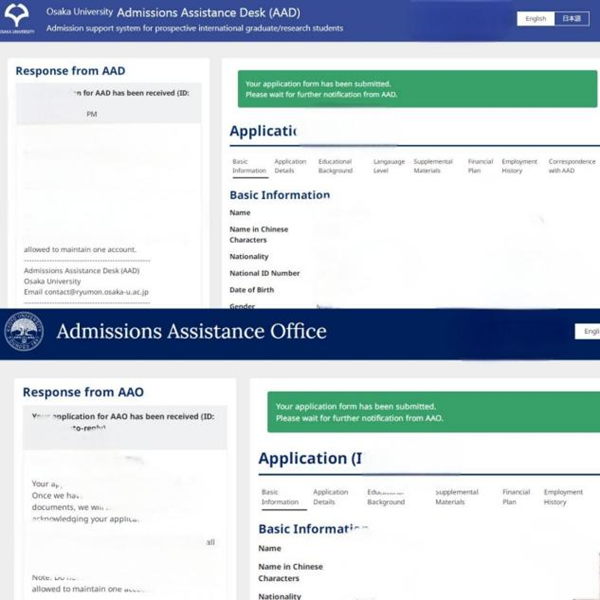Switch language to English in Osaka header

point(535,18)
